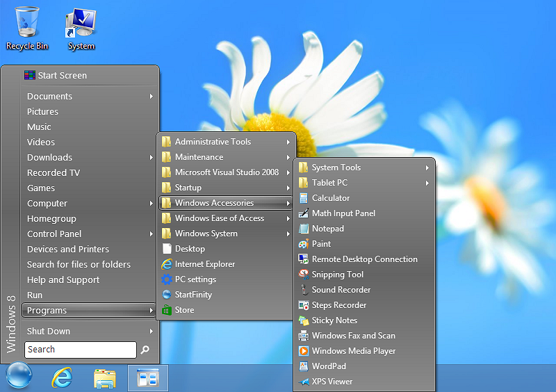
Task: Click the Store shopping bag icon
Action: [x=167, y=310]
